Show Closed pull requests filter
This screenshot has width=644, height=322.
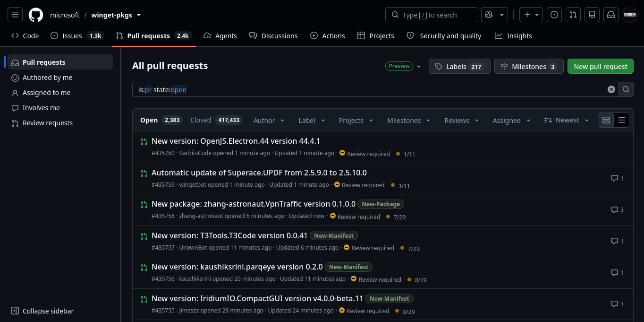tap(216, 120)
